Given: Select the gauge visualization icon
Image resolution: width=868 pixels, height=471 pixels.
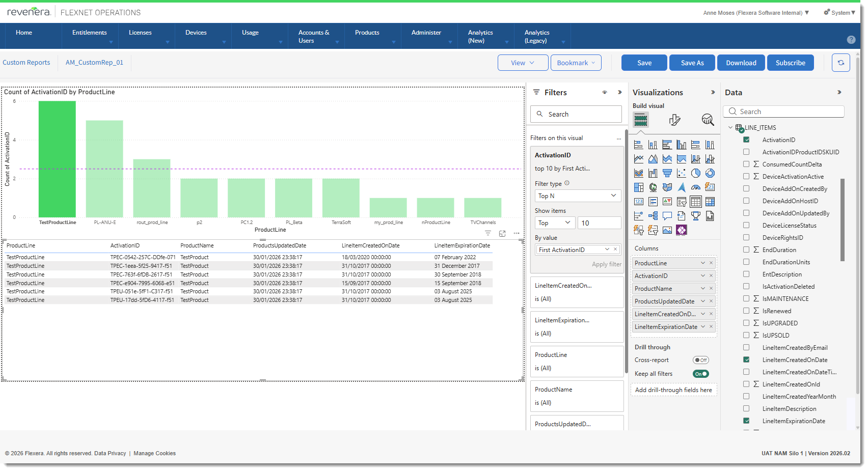Looking at the screenshot, I should pos(695,187).
